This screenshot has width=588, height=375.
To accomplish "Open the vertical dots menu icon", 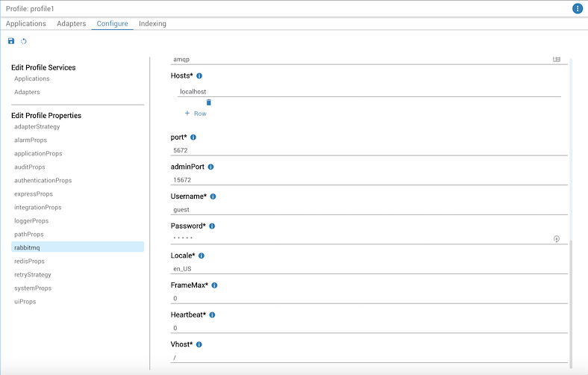I will [578, 8].
